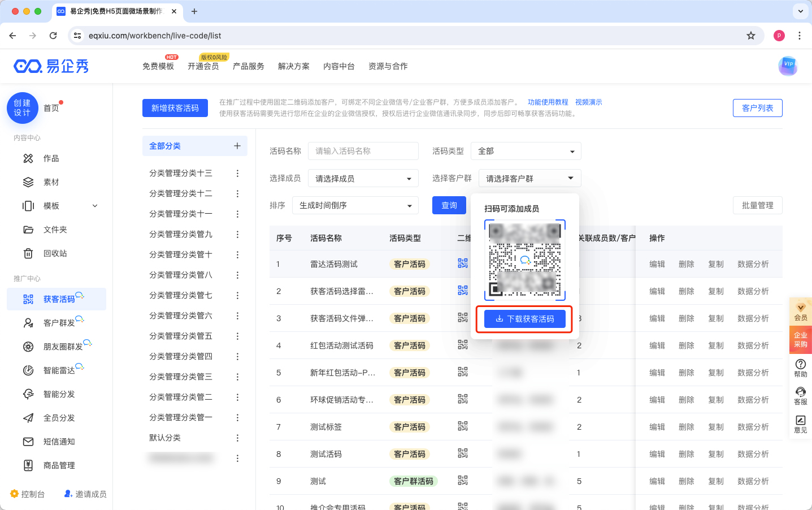Focus 活码名称 input field
The height and width of the screenshot is (510, 812).
click(x=363, y=151)
